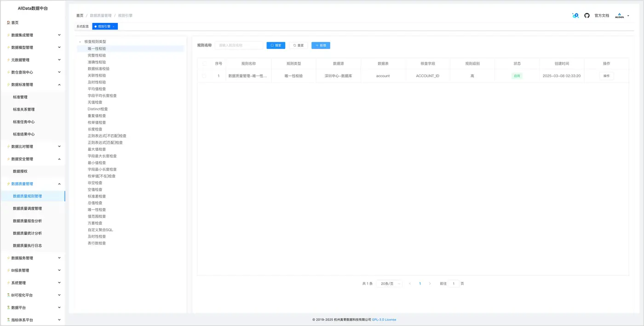Click the lightning icon for 数据安全管理
The image size is (644, 326).
[8, 159]
